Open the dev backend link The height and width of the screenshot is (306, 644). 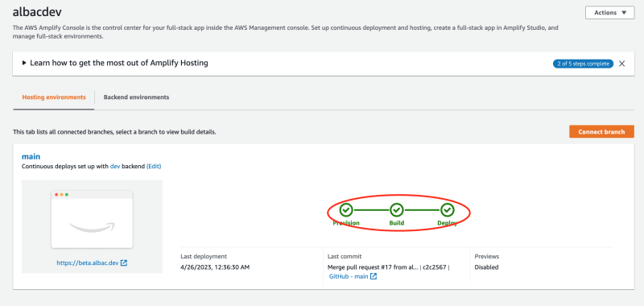coord(115,167)
